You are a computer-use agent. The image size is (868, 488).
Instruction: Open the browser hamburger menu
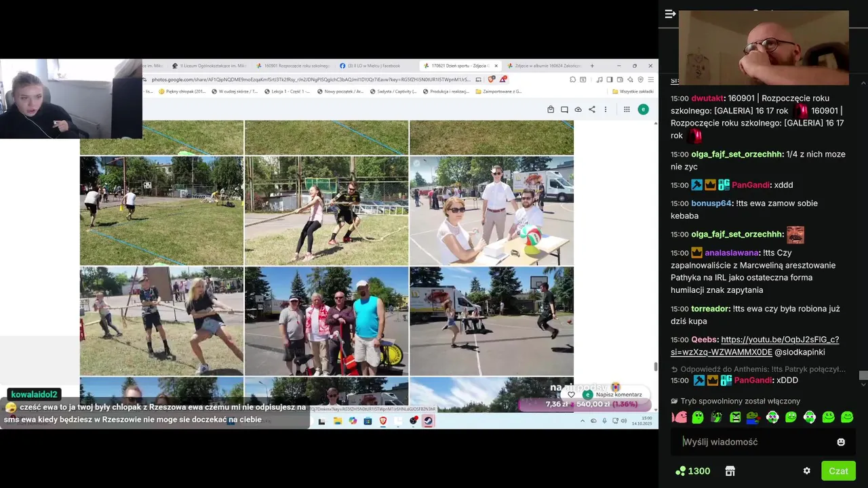[x=650, y=79]
